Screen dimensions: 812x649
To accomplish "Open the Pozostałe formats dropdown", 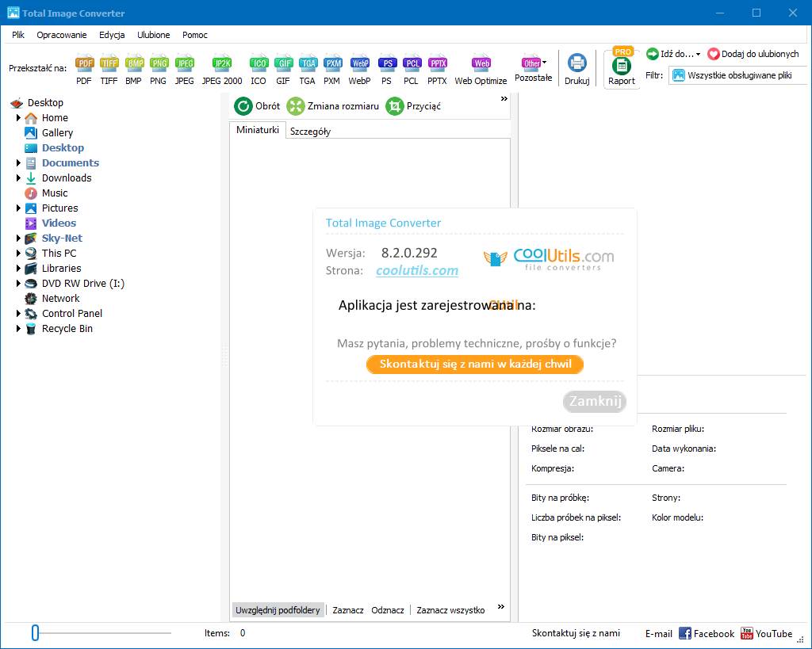I will coord(534,68).
